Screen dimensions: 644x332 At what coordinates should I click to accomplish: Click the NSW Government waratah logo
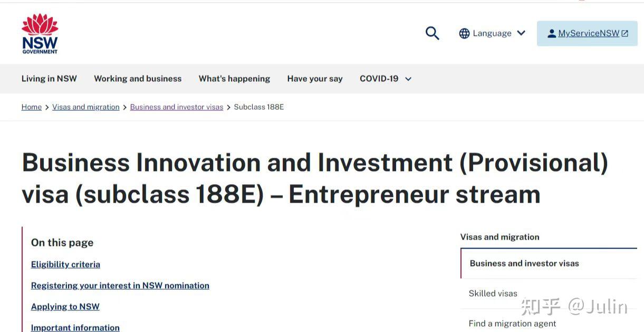[x=40, y=33]
